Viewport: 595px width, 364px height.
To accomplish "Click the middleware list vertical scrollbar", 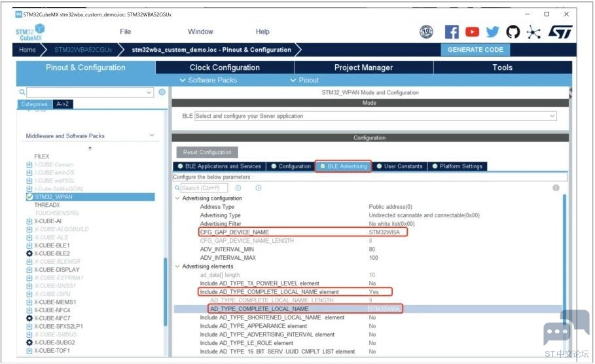I will pos(166,291).
